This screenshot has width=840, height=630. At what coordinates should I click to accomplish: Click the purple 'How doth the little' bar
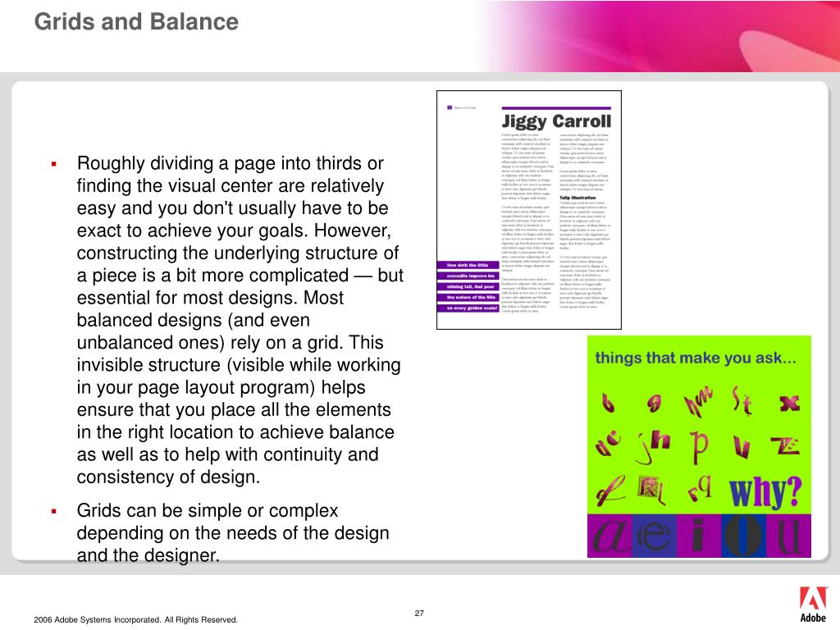[468, 265]
